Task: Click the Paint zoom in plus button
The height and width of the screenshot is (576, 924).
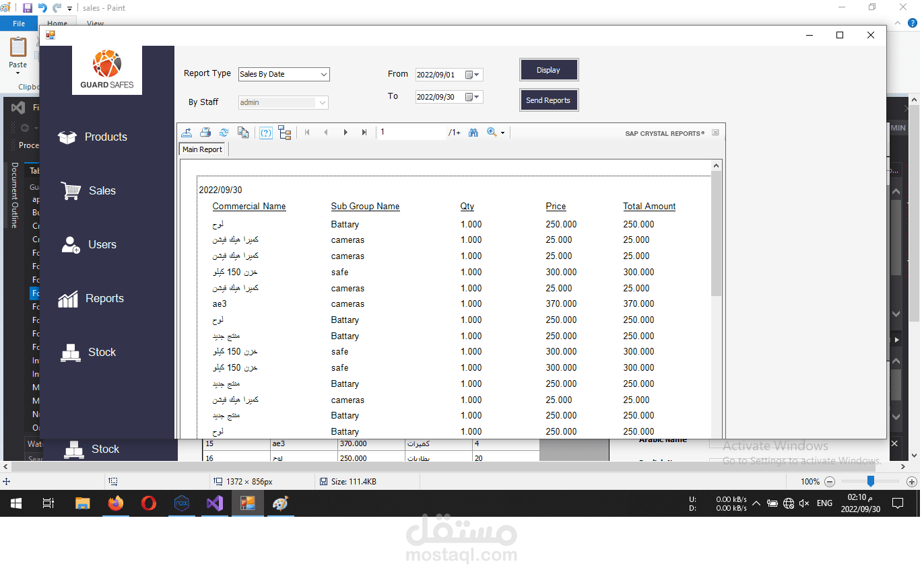Action: coord(912,482)
